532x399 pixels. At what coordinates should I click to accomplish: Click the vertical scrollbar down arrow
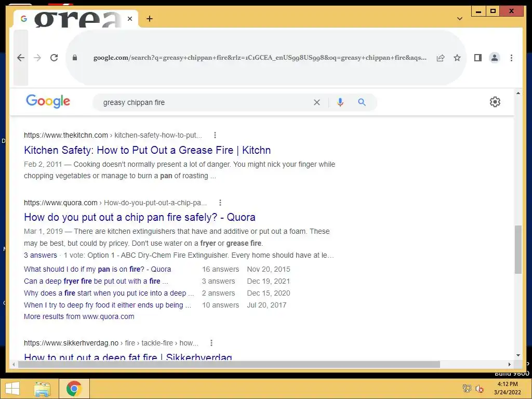(518, 355)
